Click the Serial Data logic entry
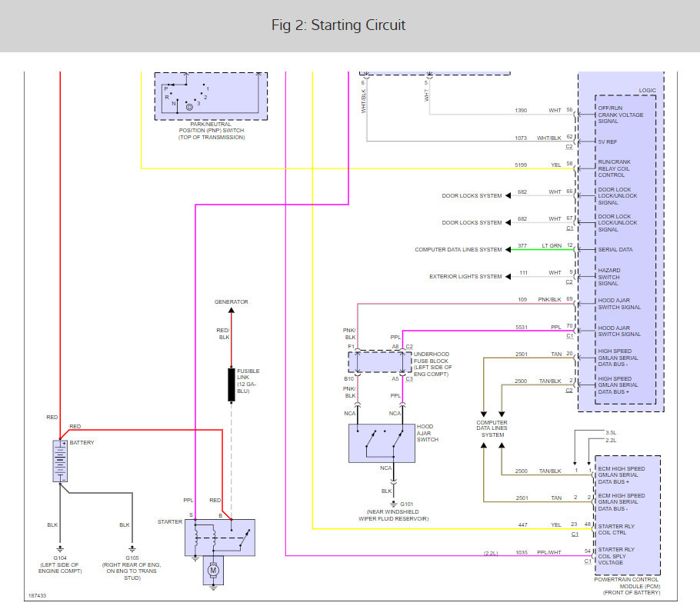This screenshot has width=700, height=616. coord(615,249)
